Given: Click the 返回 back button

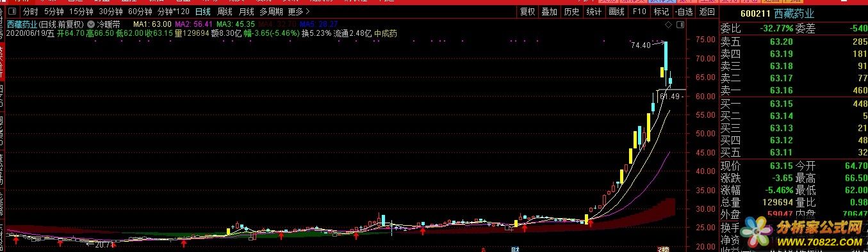Looking at the screenshot, I should 707,12.
